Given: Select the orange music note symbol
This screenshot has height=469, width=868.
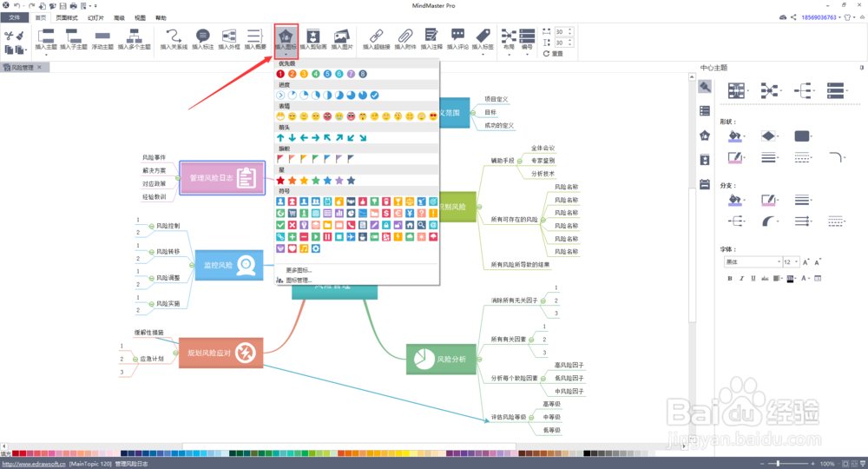Looking at the screenshot, I should 304,248.
